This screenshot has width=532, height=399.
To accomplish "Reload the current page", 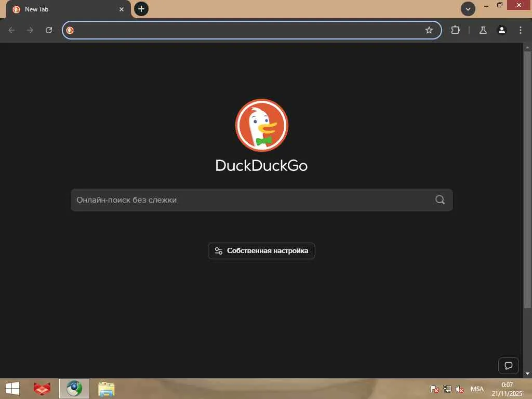I will pos(49,30).
